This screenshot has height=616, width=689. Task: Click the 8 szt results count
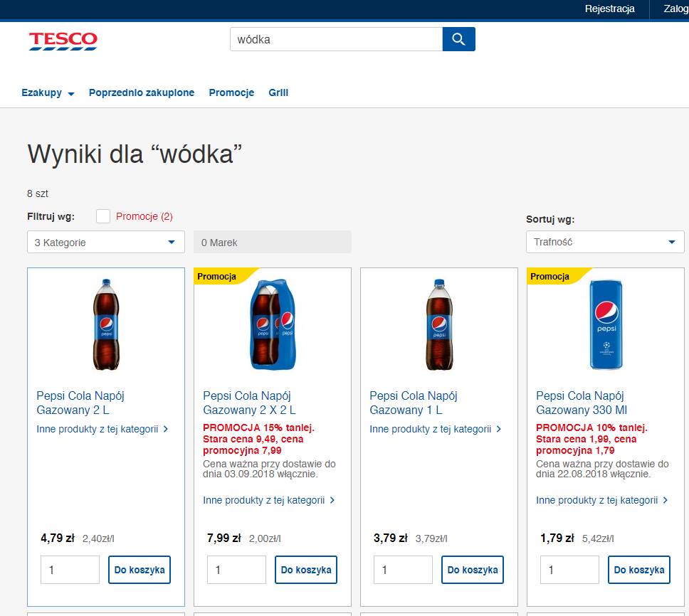coord(38,193)
